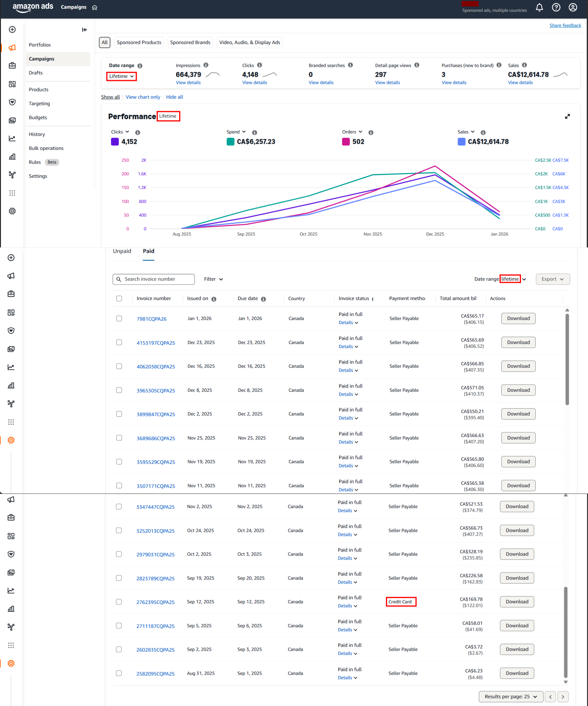Expand the Filter dropdown above the invoice table
The width and height of the screenshot is (588, 706).
[213, 279]
